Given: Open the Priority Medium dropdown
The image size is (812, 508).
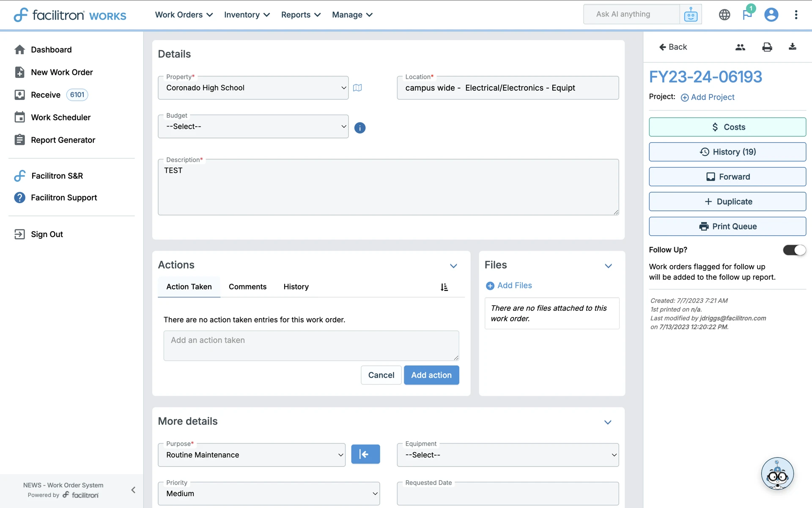Looking at the screenshot, I should [269, 494].
